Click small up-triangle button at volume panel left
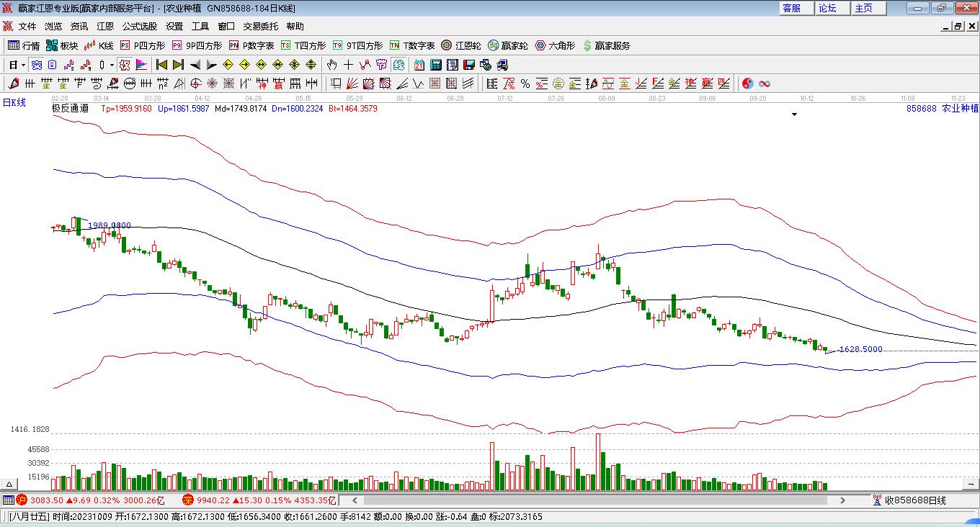The image size is (980, 527). [x=10, y=485]
